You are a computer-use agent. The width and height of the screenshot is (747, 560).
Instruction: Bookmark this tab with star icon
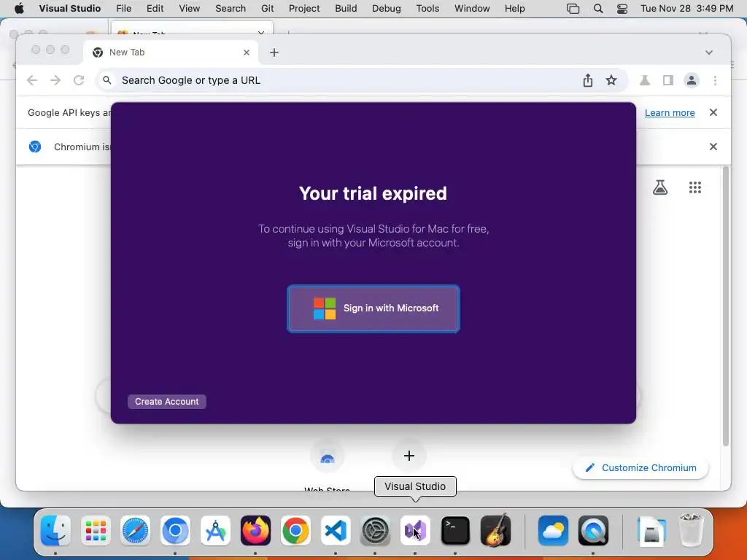(x=611, y=80)
